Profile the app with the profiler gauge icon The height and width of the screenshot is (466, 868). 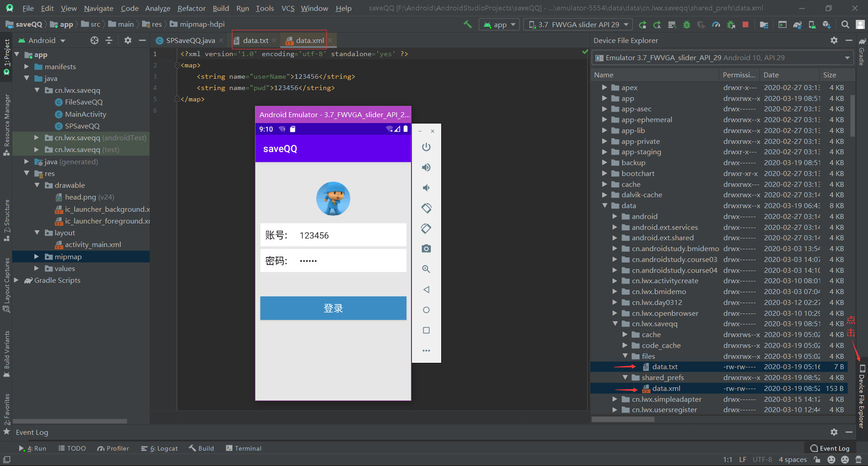click(716, 24)
